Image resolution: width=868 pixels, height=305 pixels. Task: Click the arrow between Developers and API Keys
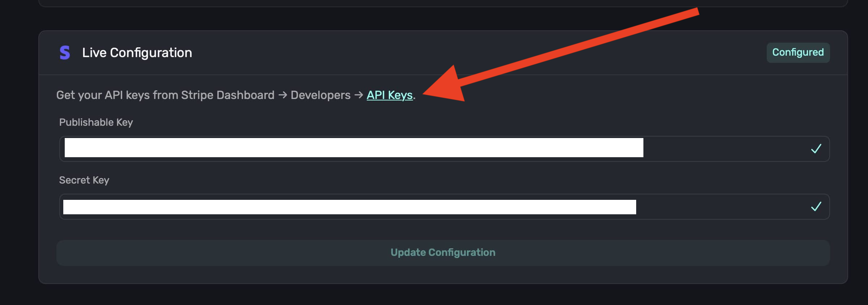point(359,95)
